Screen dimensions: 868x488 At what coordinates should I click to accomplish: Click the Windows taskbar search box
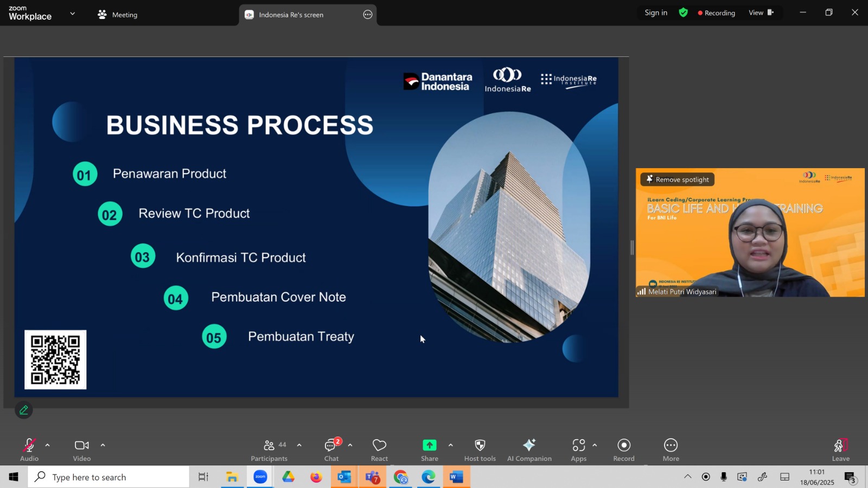click(108, 477)
